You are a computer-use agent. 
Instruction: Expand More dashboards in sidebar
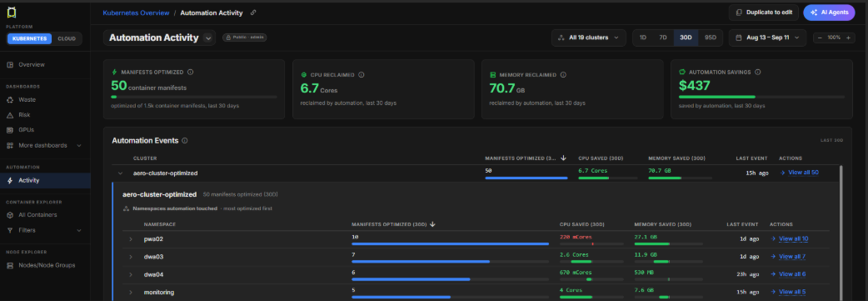45,145
